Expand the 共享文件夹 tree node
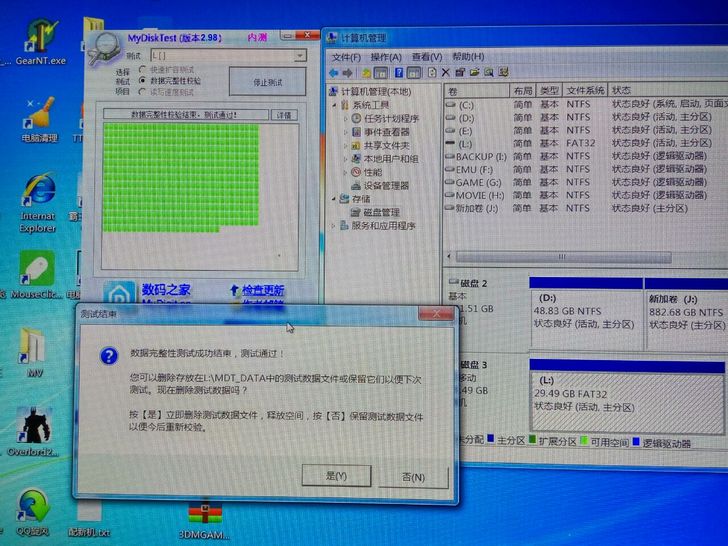The height and width of the screenshot is (546, 728). click(x=345, y=146)
